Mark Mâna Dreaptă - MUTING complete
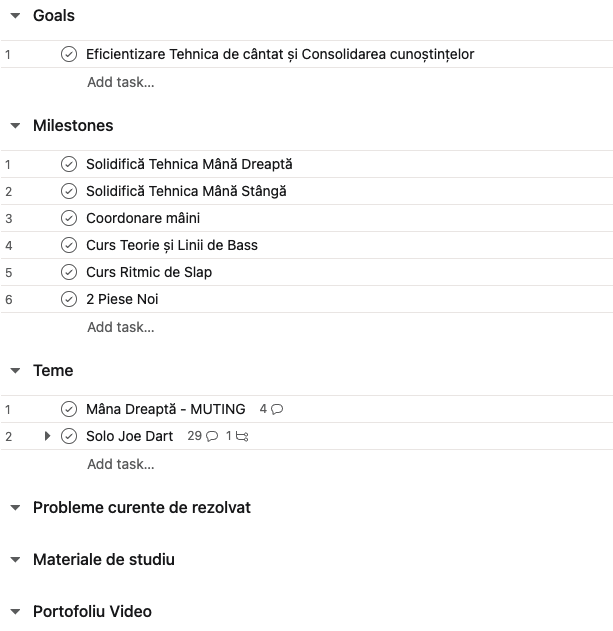613x631 pixels. (x=69, y=409)
